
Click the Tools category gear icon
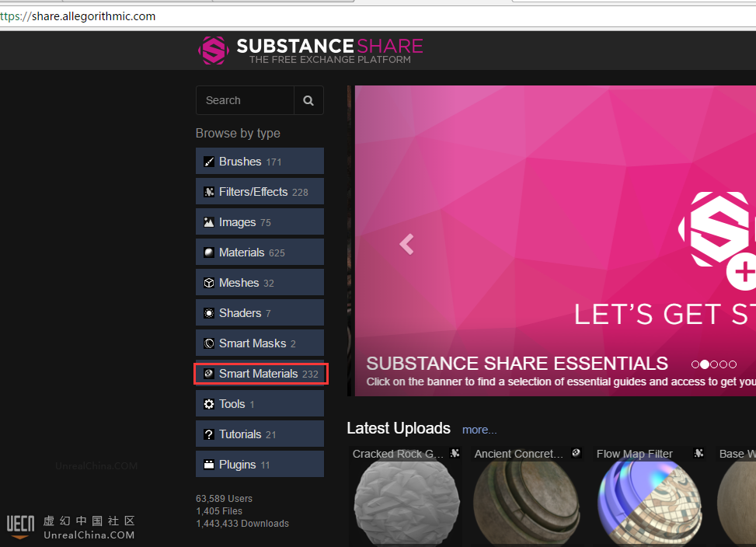pos(209,404)
